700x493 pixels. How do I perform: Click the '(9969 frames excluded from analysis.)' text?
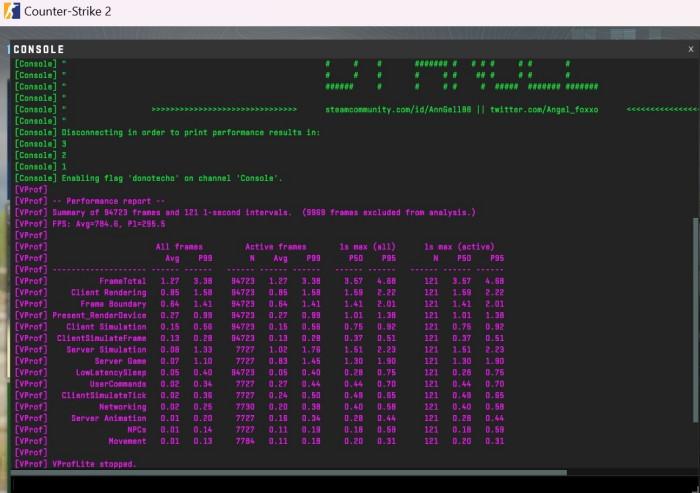point(388,213)
